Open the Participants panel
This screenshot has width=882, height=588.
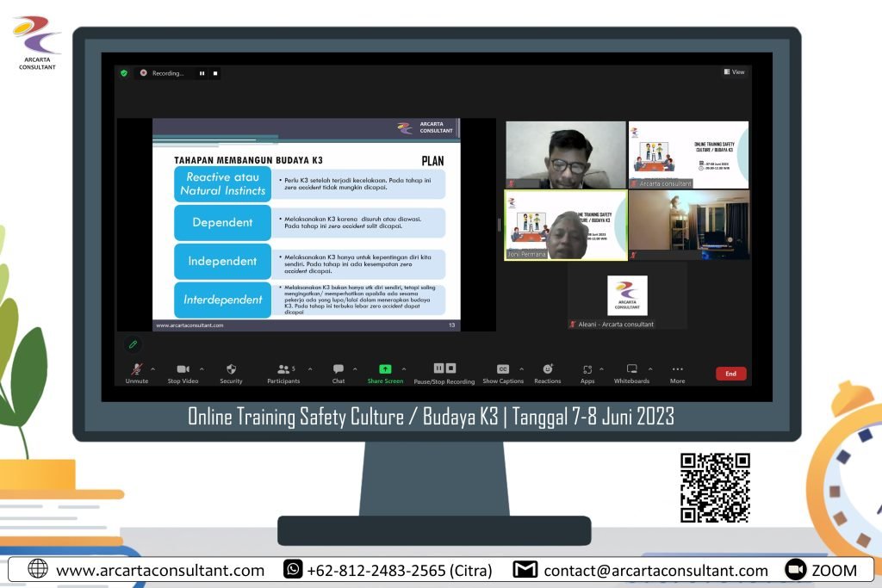tap(283, 370)
